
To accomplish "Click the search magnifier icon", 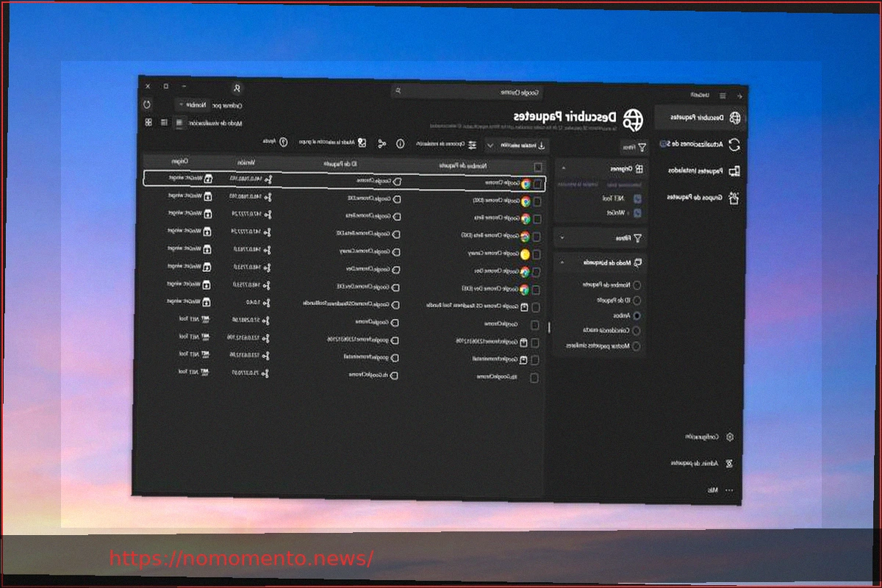I will point(398,91).
